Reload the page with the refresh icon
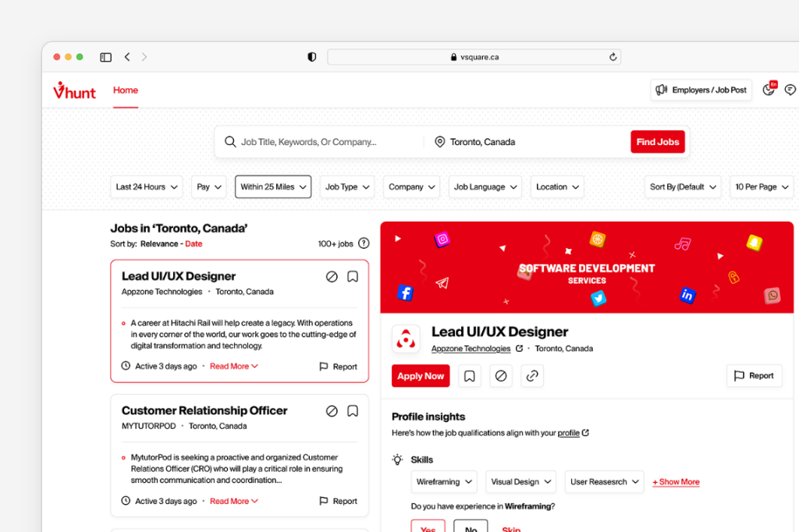Image resolution: width=799 pixels, height=532 pixels. coord(613,57)
